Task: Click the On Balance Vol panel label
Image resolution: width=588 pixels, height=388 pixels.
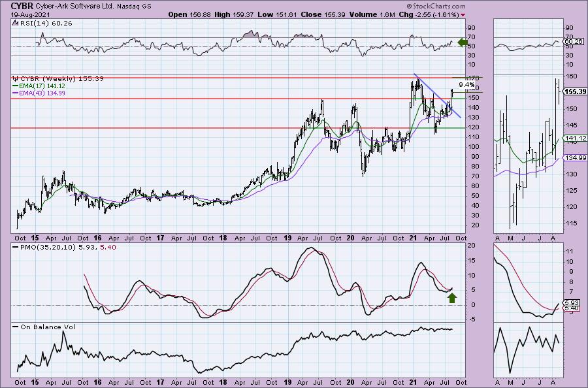Action: 48,327
